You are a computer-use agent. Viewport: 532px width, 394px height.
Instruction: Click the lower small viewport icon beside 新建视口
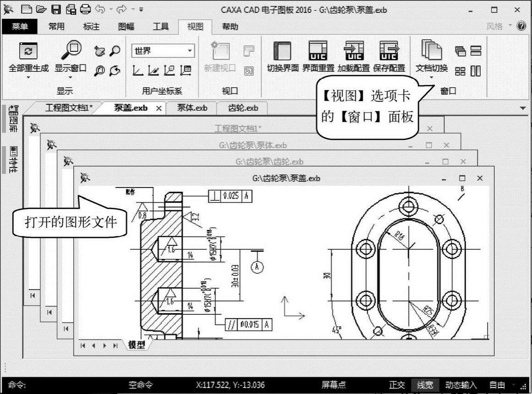coord(249,70)
